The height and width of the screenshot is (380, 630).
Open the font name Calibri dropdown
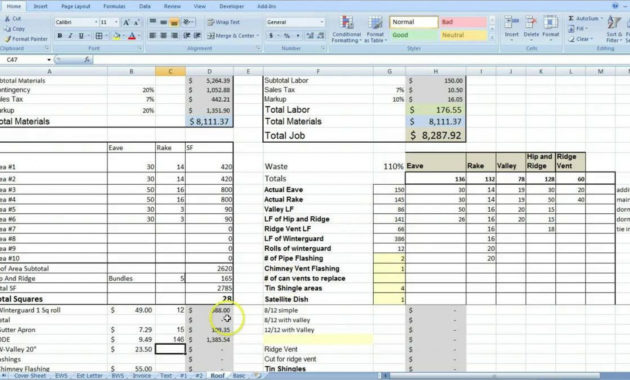(x=96, y=22)
